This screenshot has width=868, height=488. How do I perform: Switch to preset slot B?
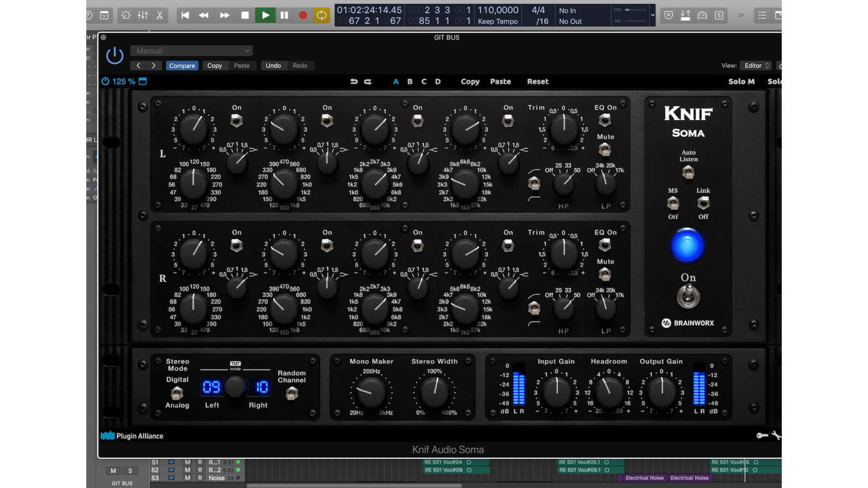pyautogui.click(x=410, y=81)
